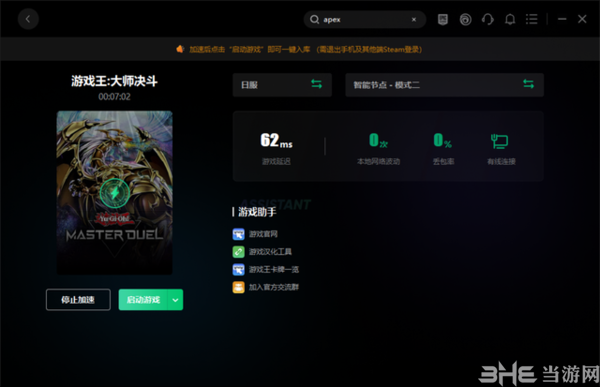Click the Master Duel cover art
This screenshot has height=387, width=600.
(x=114, y=193)
